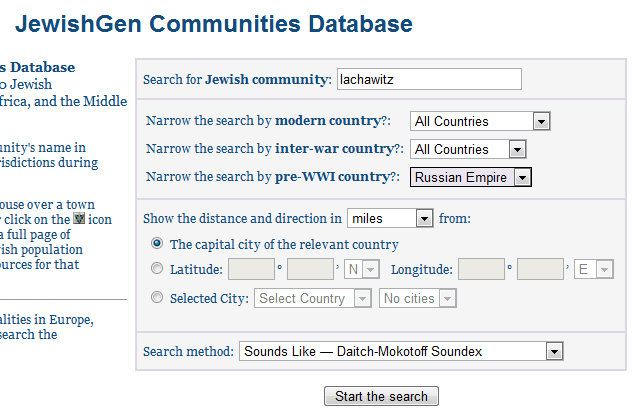
Task: Open the modern country dropdown
Action: [x=480, y=121]
